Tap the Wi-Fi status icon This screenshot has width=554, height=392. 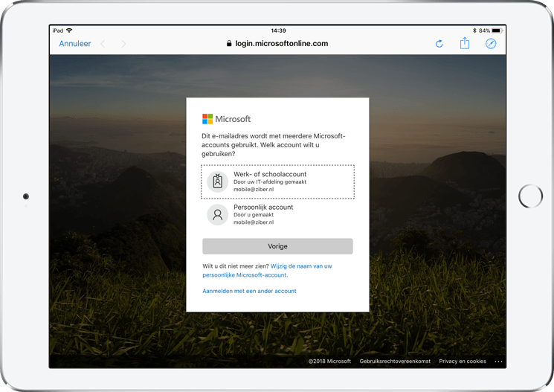coord(69,30)
